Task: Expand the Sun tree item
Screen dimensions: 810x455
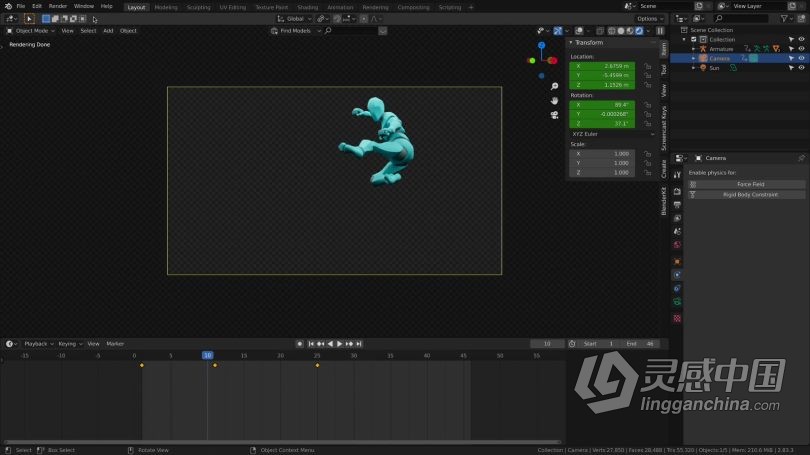Action: [x=693, y=68]
